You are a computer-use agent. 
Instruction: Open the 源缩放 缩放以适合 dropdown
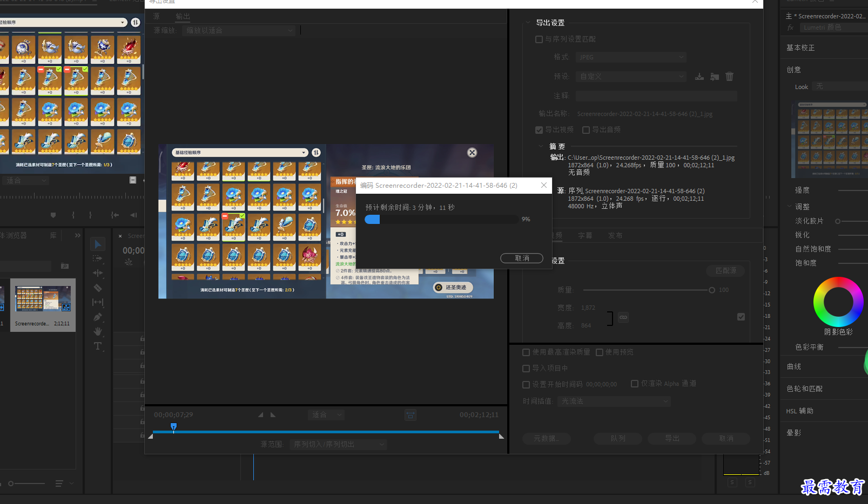(239, 31)
